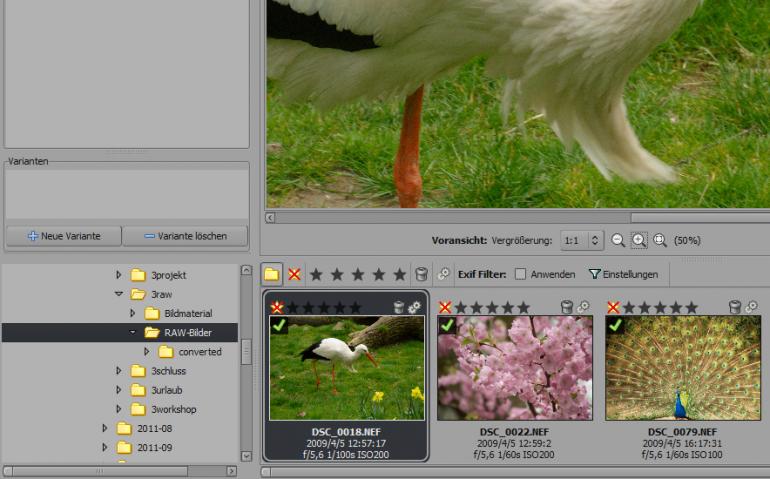Image resolution: width=770 pixels, height=479 pixels.
Task: Add DSC_0079.NEF to the processing queue
Action: pyautogui.click(x=751, y=308)
